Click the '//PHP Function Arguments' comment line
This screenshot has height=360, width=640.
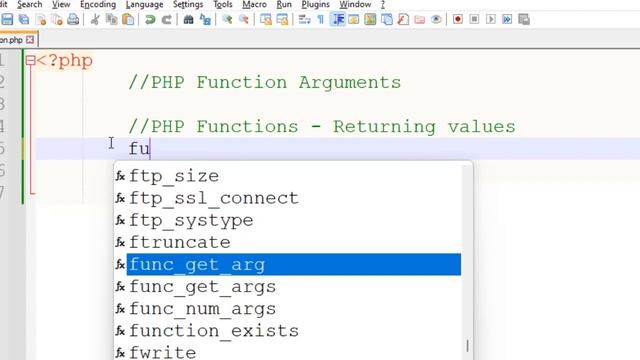[x=265, y=83]
